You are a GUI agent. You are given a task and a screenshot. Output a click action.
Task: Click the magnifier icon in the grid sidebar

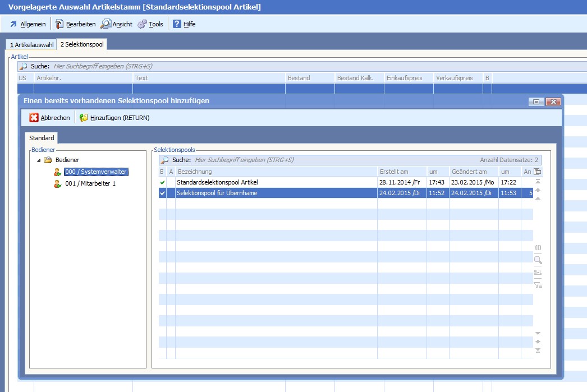point(538,260)
